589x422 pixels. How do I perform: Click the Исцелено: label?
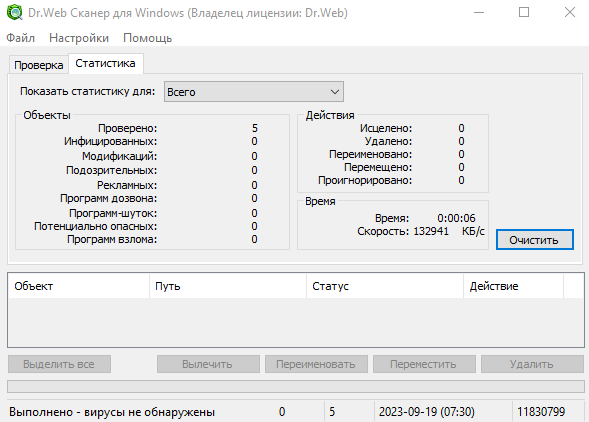(x=386, y=129)
